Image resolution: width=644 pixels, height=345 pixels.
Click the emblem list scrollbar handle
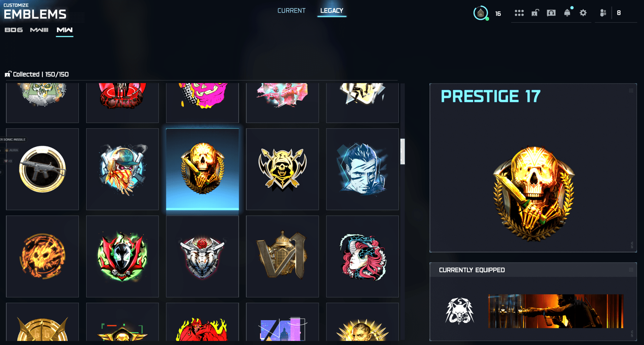[402, 151]
